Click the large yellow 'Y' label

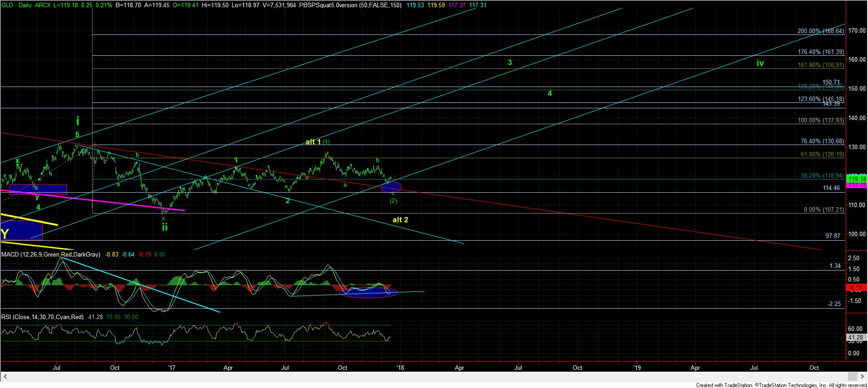pyautogui.click(x=5, y=234)
